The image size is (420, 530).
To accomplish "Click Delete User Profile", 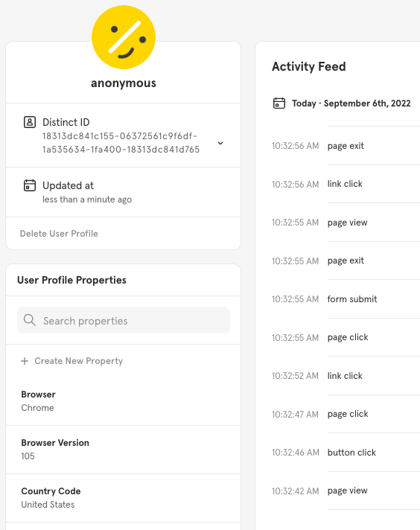I will click(x=59, y=234).
